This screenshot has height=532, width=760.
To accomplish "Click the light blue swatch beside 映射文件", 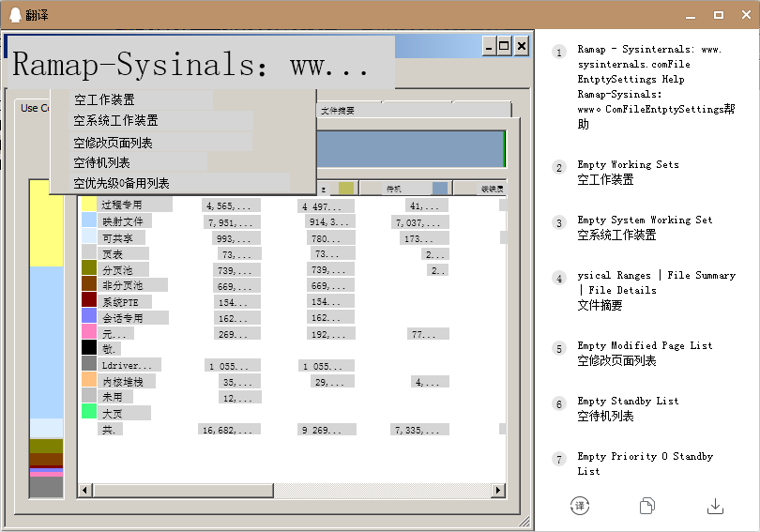I will click(x=89, y=220).
